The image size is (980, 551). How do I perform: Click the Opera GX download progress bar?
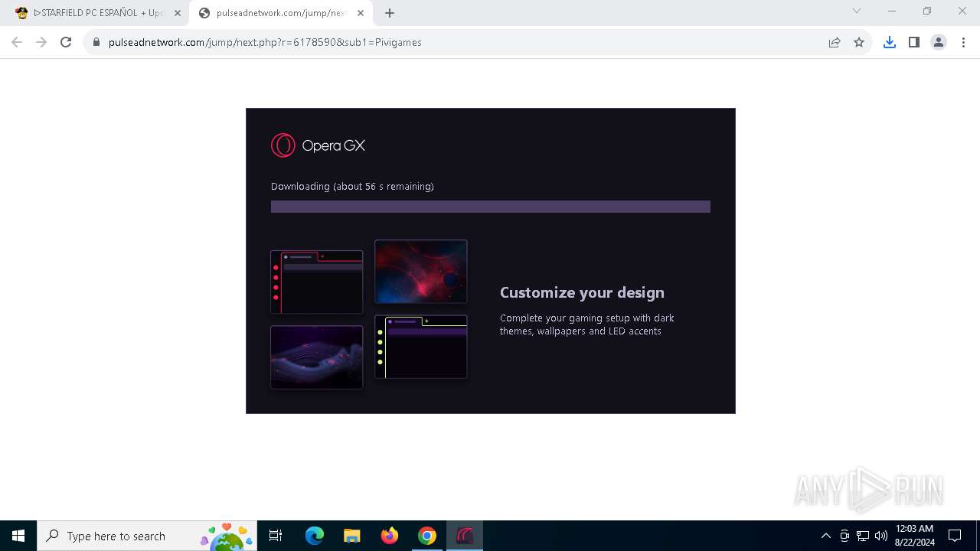click(x=491, y=207)
